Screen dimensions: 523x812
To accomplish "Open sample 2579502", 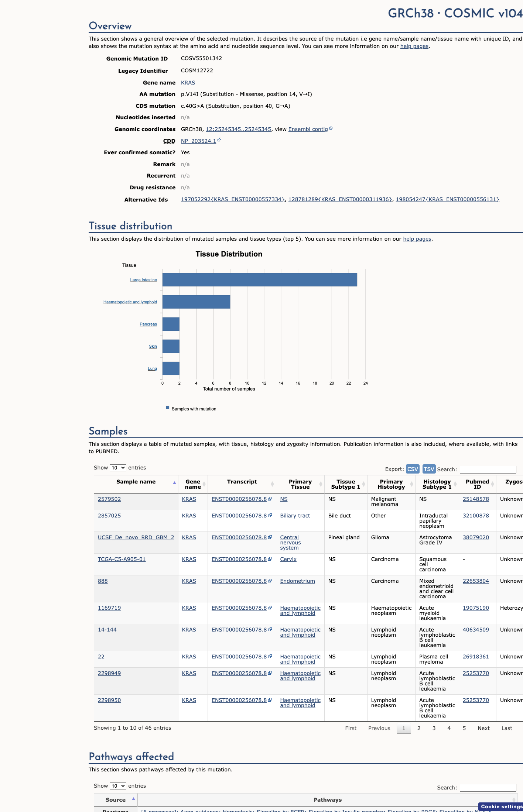I will click(x=109, y=499).
